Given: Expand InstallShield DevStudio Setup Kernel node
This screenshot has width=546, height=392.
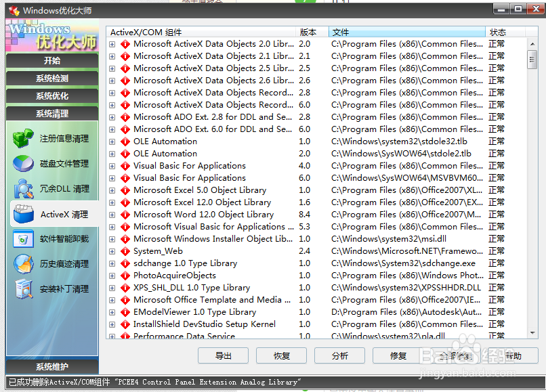Looking at the screenshot, I should (112, 324).
